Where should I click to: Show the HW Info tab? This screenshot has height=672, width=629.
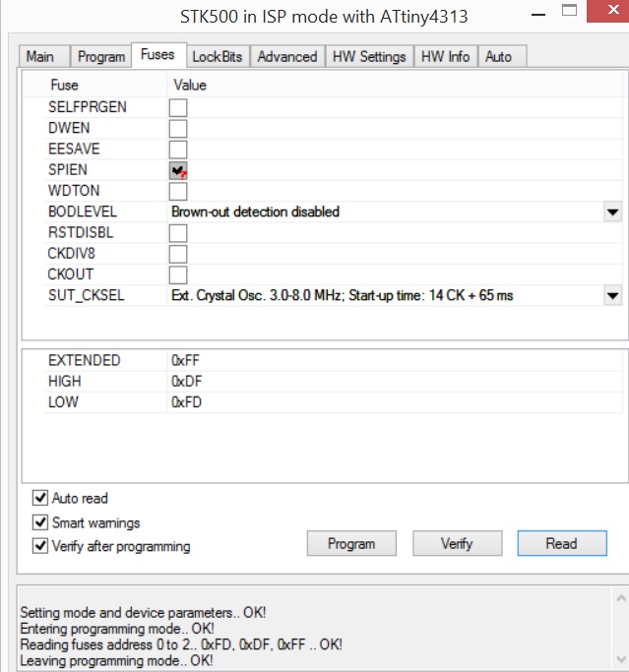pos(446,56)
